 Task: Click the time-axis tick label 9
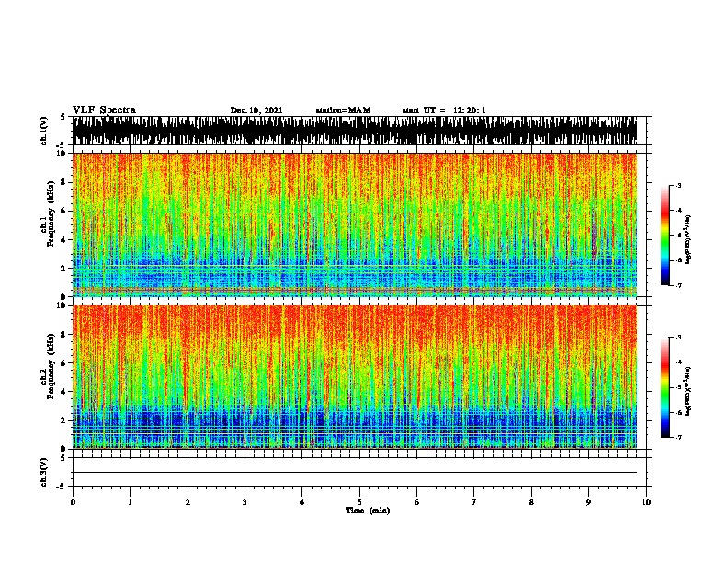[x=588, y=502]
